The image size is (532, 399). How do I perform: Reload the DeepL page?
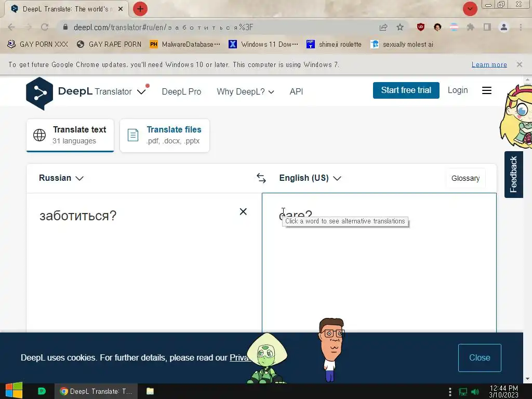pyautogui.click(x=45, y=27)
